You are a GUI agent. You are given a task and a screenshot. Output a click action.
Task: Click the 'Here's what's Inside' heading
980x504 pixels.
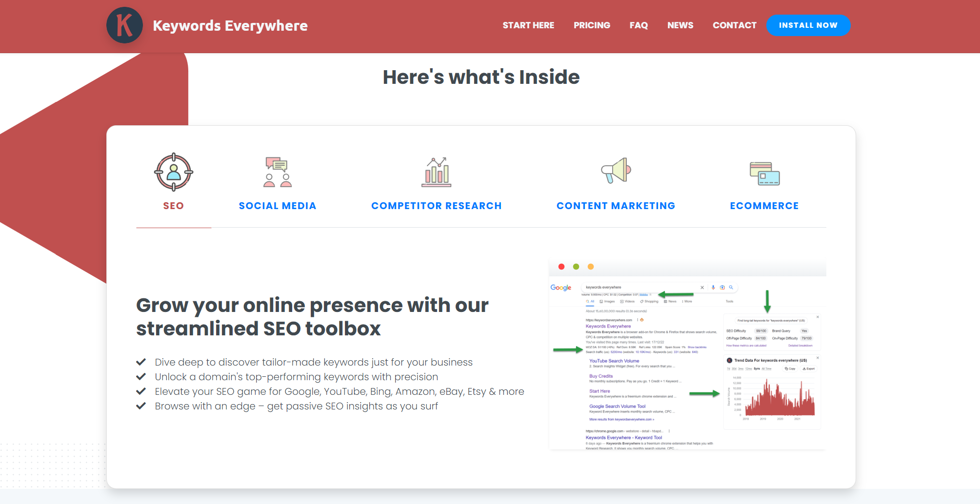481,77
